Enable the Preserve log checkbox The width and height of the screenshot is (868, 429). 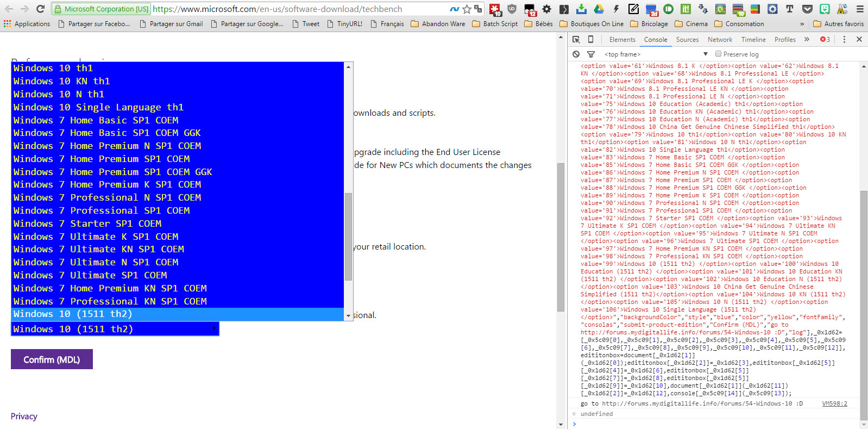(718, 54)
